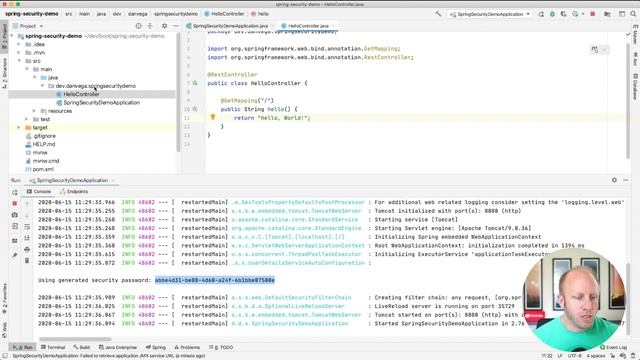Click the UTF-8 encoding in status bar

575,356
